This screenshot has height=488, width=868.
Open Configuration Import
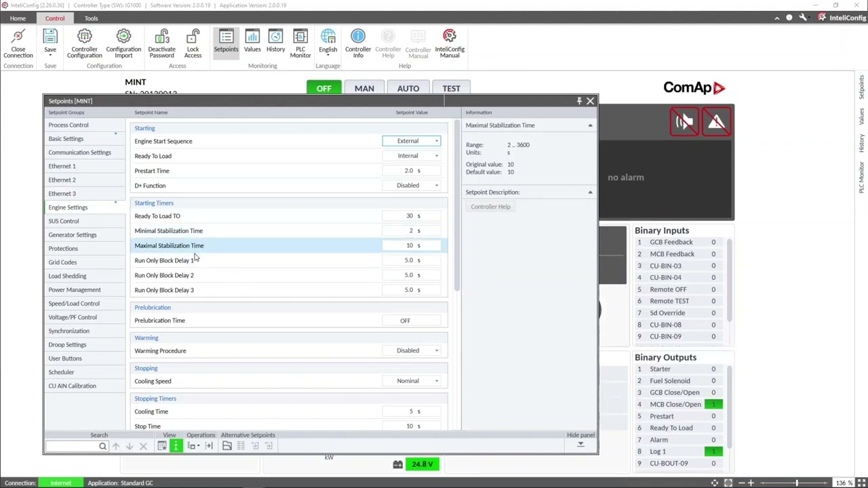[123, 43]
